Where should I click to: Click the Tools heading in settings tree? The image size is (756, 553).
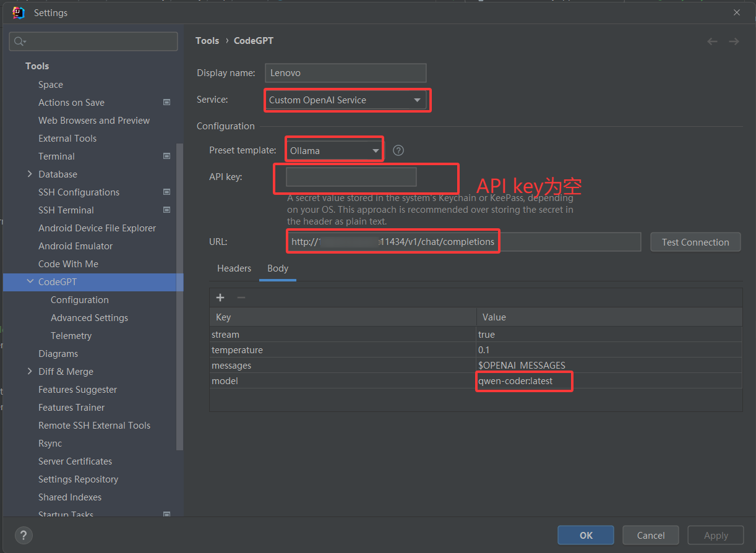(x=37, y=66)
